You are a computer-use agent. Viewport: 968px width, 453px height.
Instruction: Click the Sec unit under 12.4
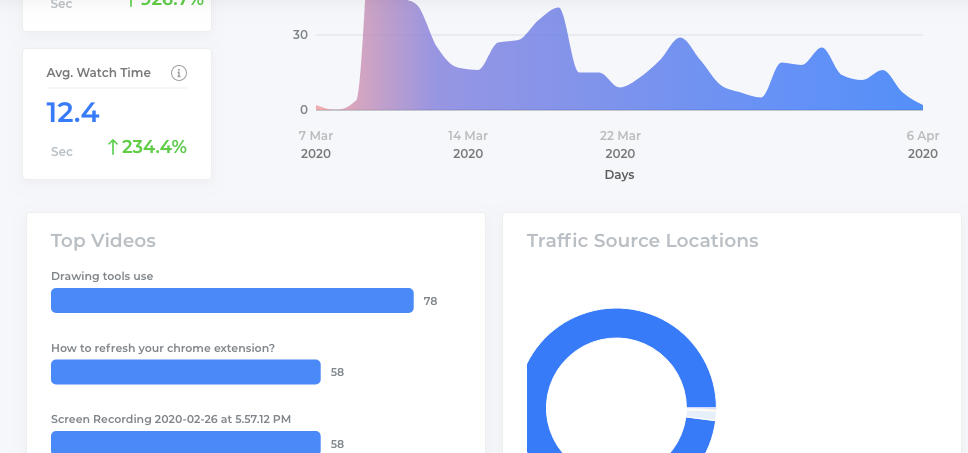point(62,152)
